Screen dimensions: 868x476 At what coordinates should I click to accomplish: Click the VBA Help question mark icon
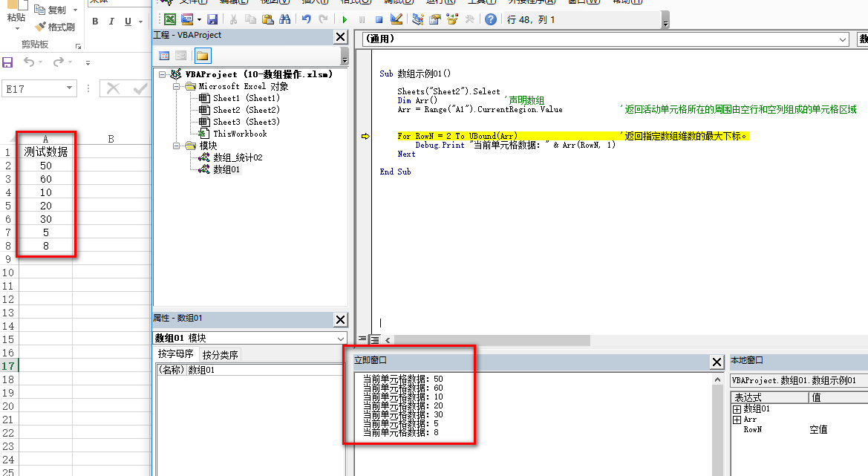tap(491, 19)
